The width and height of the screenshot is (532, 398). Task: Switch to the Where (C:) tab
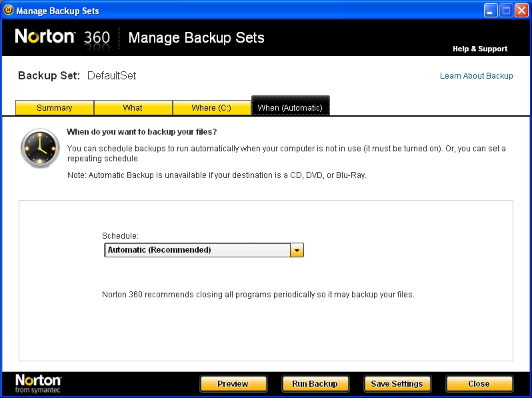[211, 108]
